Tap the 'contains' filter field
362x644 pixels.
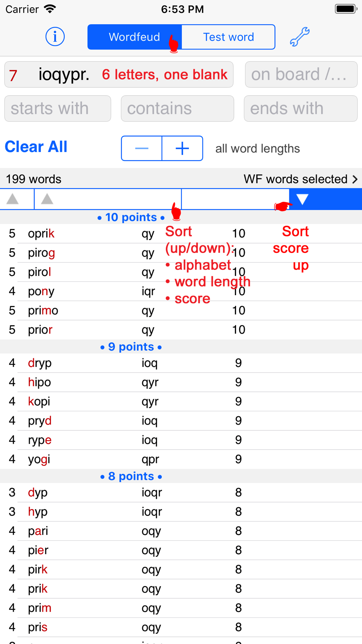(x=177, y=108)
